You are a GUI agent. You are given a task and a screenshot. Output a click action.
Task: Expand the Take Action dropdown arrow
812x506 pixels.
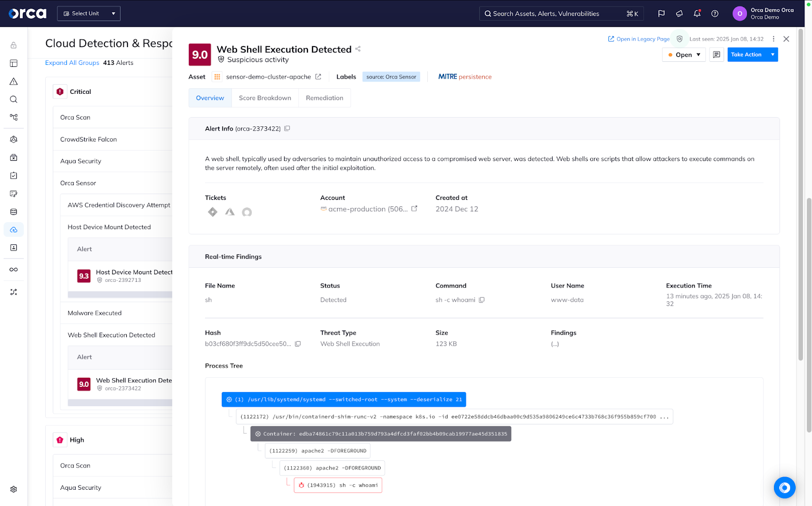(772, 55)
